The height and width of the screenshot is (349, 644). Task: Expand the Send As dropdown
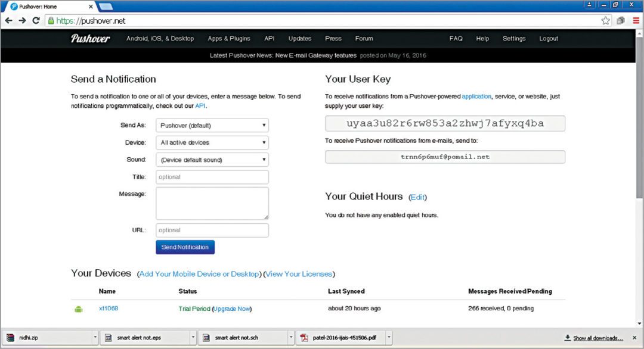pos(212,126)
